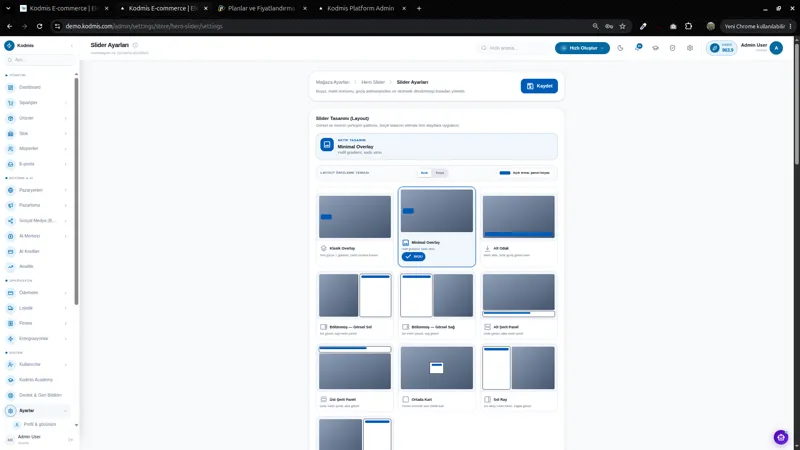This screenshot has width=800, height=450.
Task: Select the Alt Şerit Panel layout
Action: click(518, 305)
